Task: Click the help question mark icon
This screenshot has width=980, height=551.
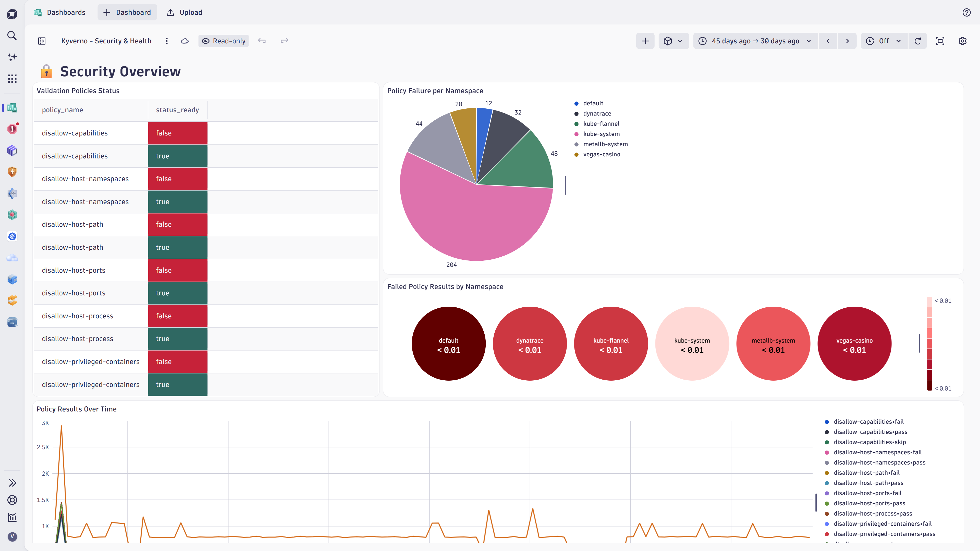Action: click(x=966, y=12)
